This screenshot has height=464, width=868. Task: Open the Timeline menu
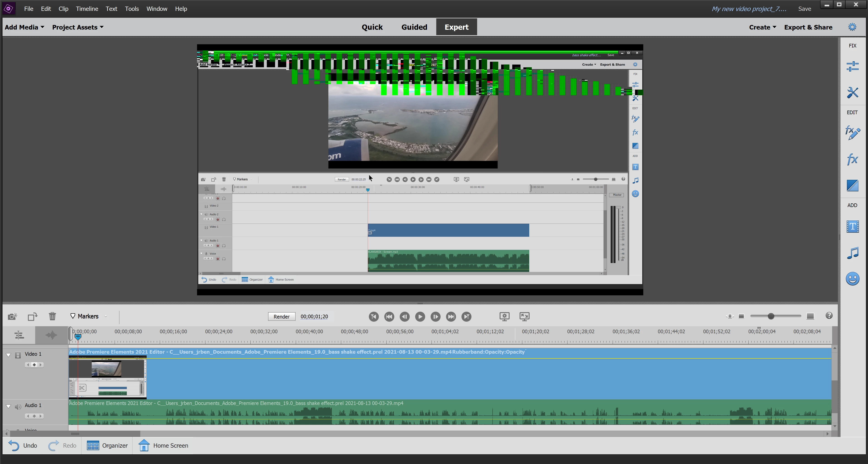tap(87, 9)
